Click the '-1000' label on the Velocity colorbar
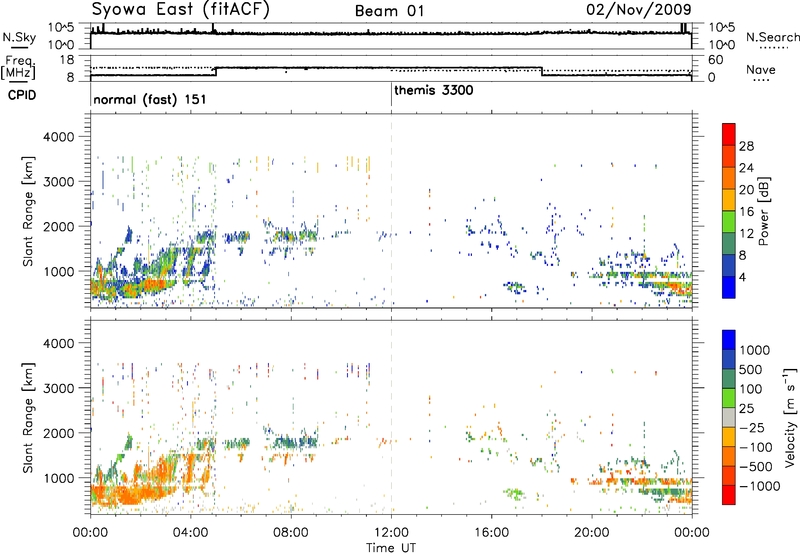This screenshot has height=554, width=800. (x=760, y=486)
